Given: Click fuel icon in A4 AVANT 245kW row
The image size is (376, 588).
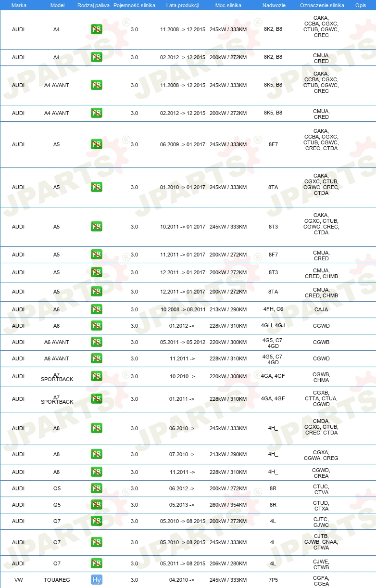Looking at the screenshot, I should tap(96, 85).
